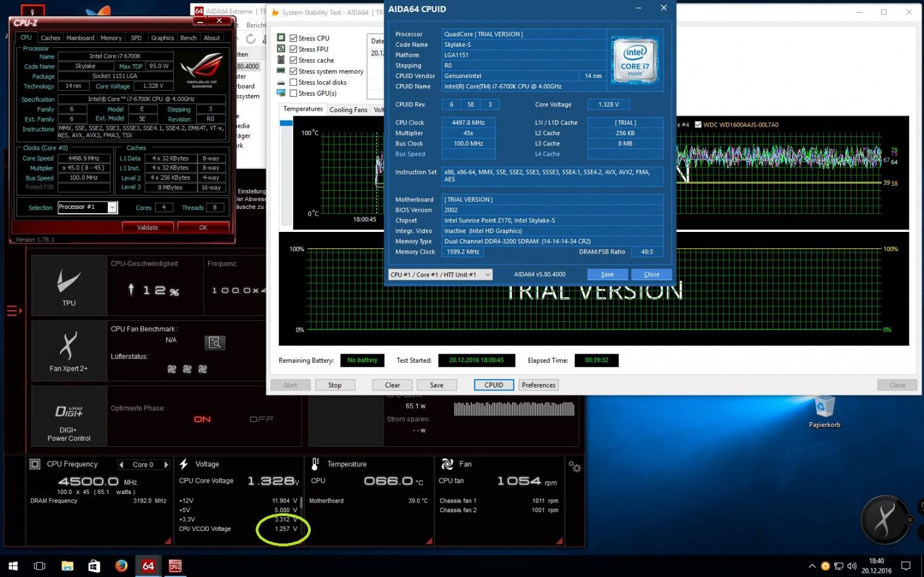
Task: Open the AI Suite side menu arrow
Action: coord(15,311)
